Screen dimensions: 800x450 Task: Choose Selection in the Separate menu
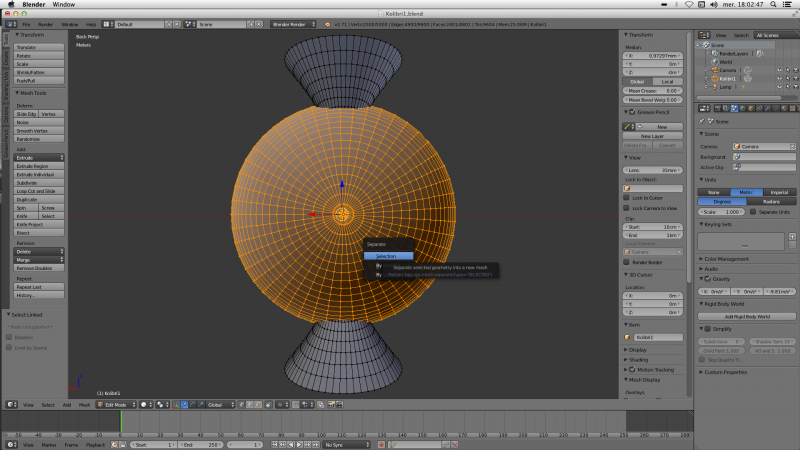388,256
